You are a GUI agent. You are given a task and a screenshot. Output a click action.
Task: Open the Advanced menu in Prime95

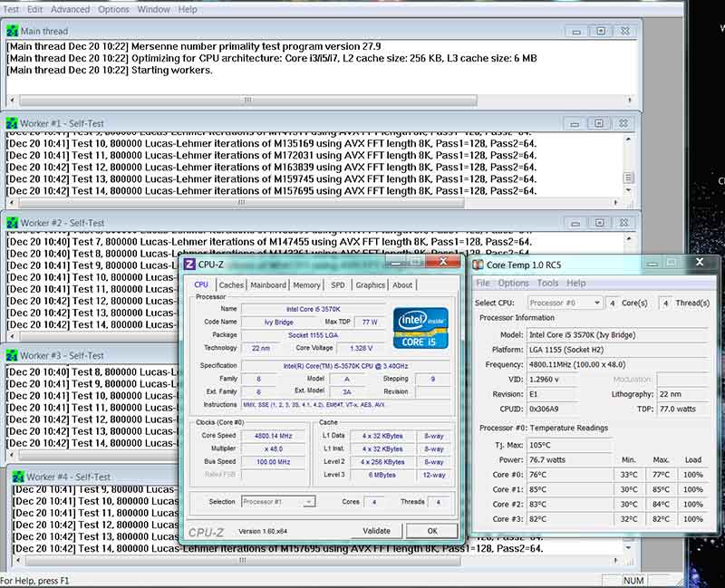tap(71, 9)
